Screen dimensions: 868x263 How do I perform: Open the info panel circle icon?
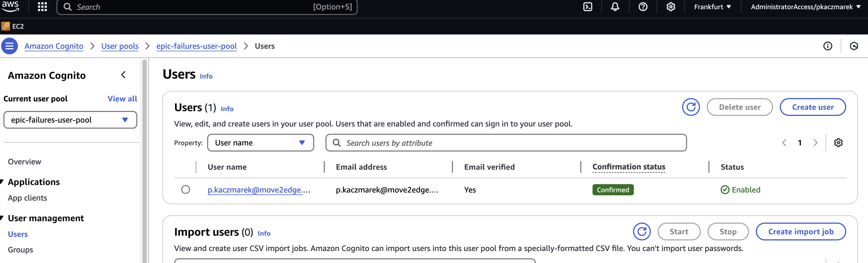(828, 46)
